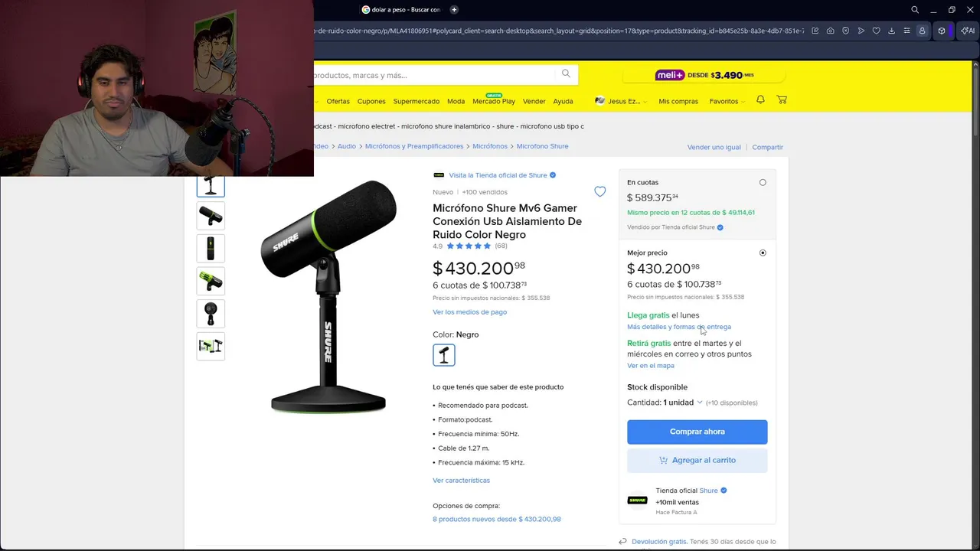Select the Negro color swatch
Viewport: 980px width, 551px height.
point(444,355)
